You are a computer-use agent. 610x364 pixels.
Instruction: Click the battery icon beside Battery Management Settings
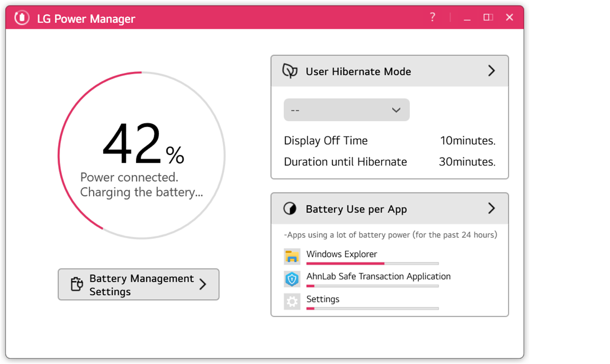pos(76,284)
